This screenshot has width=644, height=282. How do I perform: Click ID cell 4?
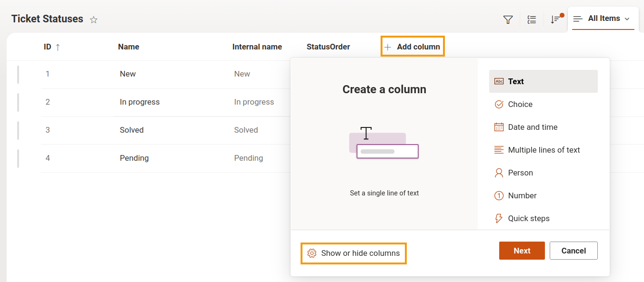pos(48,158)
